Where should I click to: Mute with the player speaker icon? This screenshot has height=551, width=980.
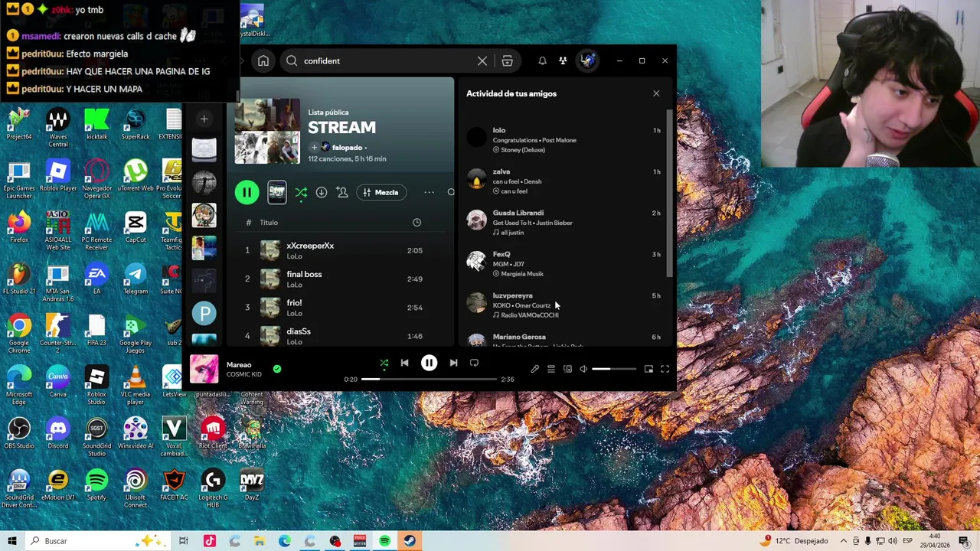click(583, 369)
